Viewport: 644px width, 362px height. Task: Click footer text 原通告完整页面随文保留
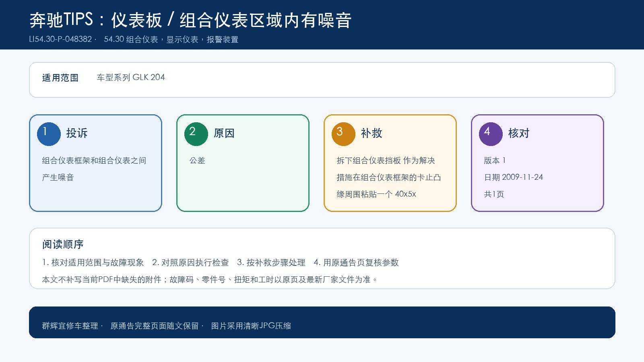tap(155, 326)
